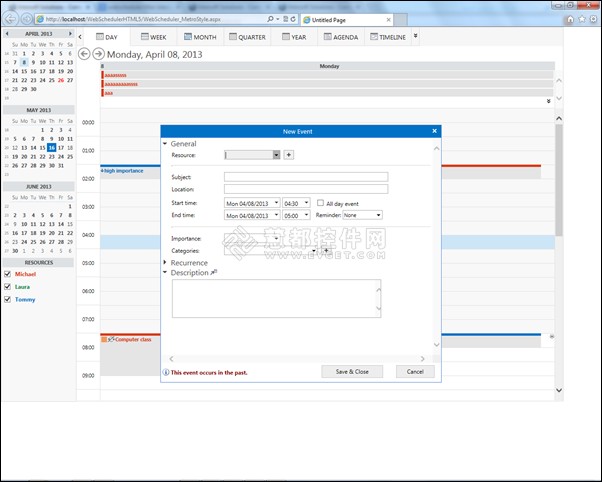Expand the Recurrence section
Screen dimensions: 602x482
pyautogui.click(x=165, y=262)
